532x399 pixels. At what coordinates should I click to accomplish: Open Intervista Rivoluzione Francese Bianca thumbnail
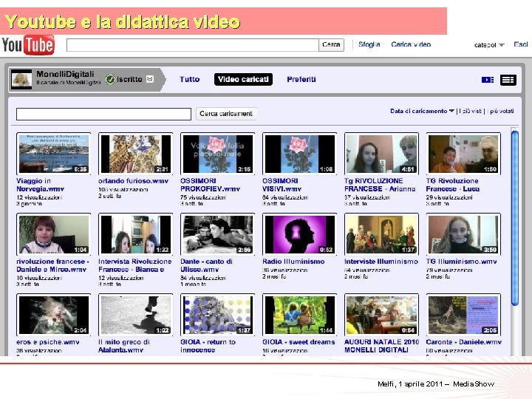pyautogui.click(x=136, y=234)
